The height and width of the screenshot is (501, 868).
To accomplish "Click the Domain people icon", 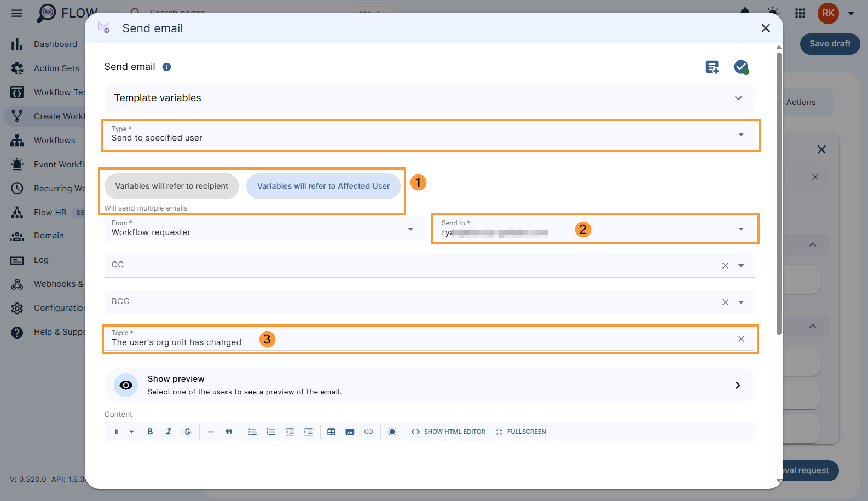I will (x=17, y=236).
